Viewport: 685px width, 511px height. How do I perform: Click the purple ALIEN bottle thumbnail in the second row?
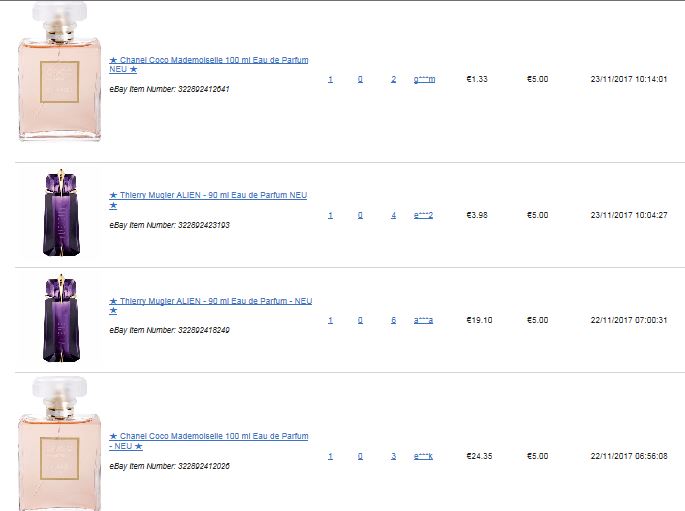click(x=62, y=213)
